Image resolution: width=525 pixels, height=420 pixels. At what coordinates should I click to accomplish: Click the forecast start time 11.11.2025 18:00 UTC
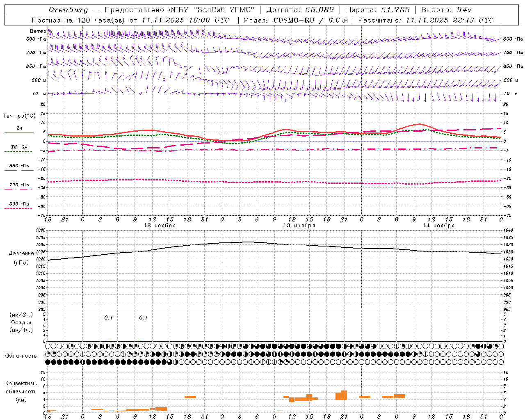click(x=185, y=20)
